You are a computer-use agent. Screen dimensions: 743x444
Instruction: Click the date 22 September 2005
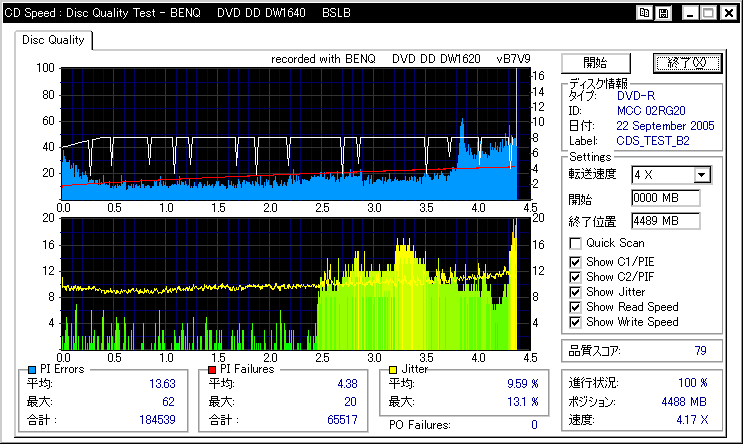pos(665,126)
